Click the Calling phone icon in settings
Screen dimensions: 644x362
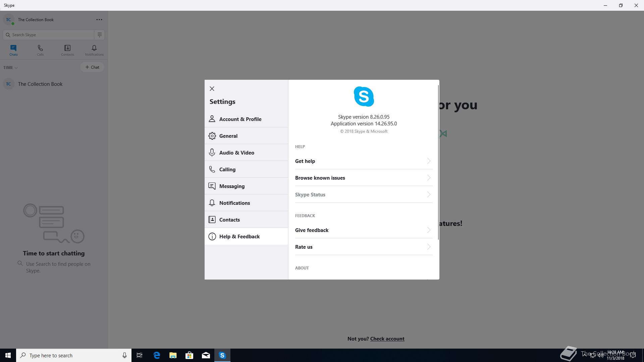(x=212, y=169)
